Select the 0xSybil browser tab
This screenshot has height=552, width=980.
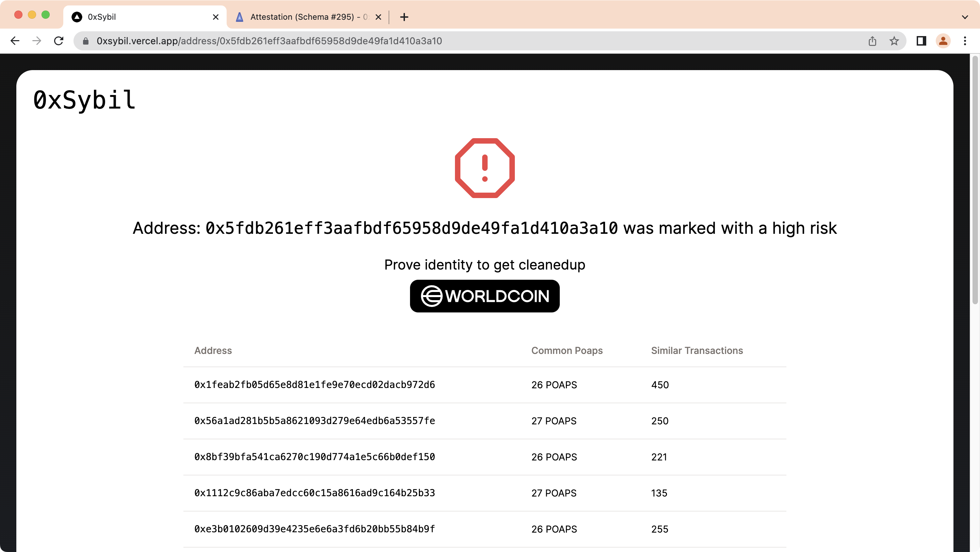(145, 17)
